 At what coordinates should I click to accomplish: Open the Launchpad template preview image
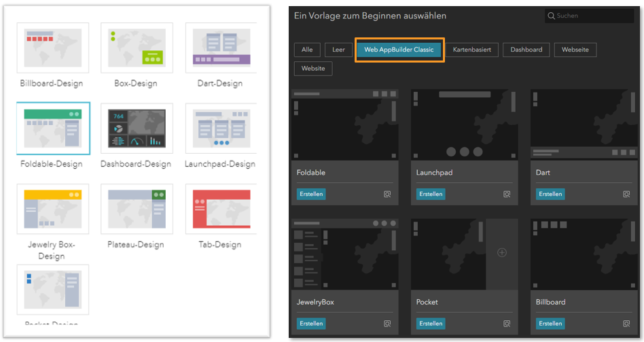tap(465, 124)
